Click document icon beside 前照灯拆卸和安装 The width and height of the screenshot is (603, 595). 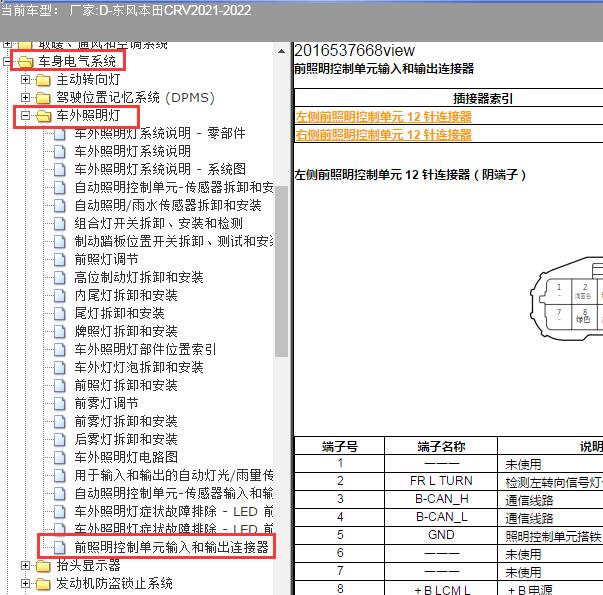click(x=60, y=386)
